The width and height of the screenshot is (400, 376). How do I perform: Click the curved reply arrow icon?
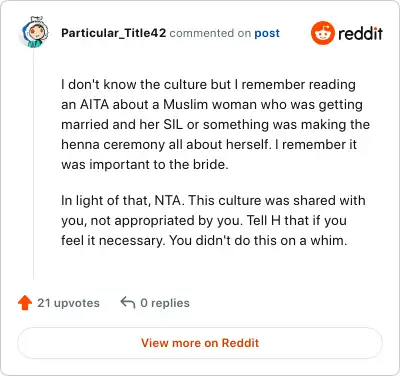click(128, 303)
